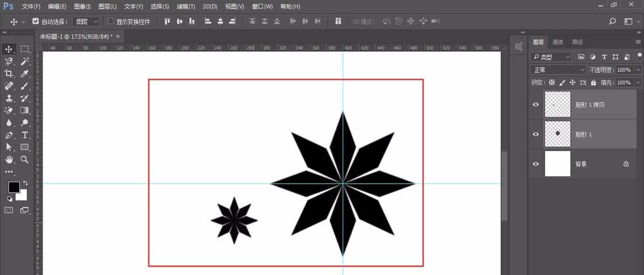Enable the 显示变换控件 checkbox
Viewport: 644px width, 275px height.
110,21
